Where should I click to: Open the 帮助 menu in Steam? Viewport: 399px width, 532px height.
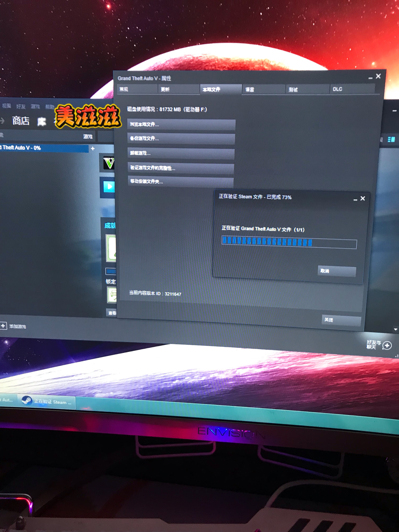(x=49, y=107)
